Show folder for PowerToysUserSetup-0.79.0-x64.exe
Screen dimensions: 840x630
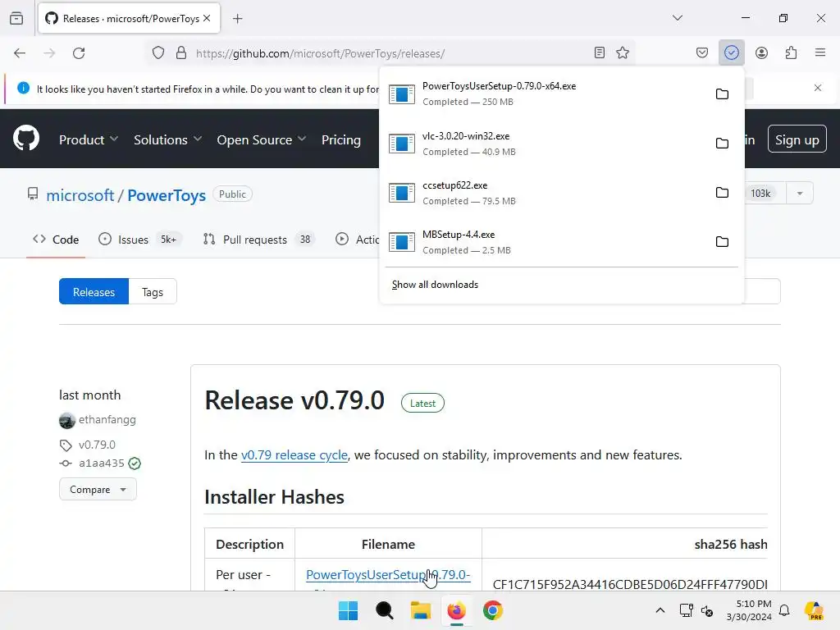coord(722,94)
